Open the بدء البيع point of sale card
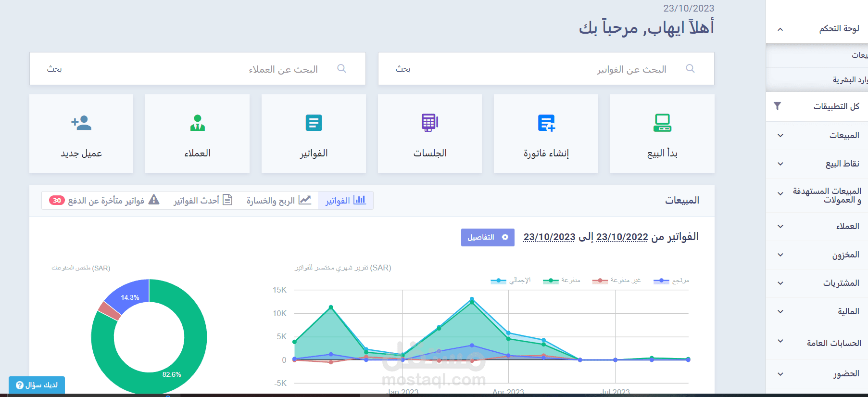The image size is (868, 397). pyautogui.click(x=662, y=134)
